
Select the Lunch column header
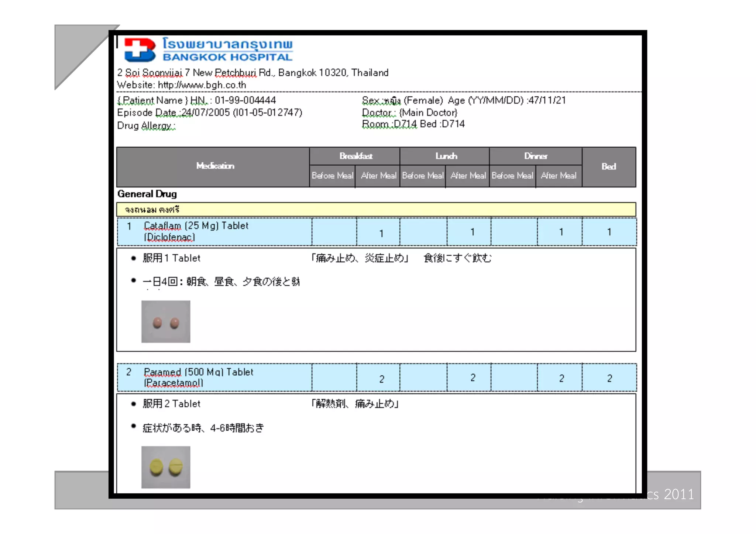click(446, 156)
